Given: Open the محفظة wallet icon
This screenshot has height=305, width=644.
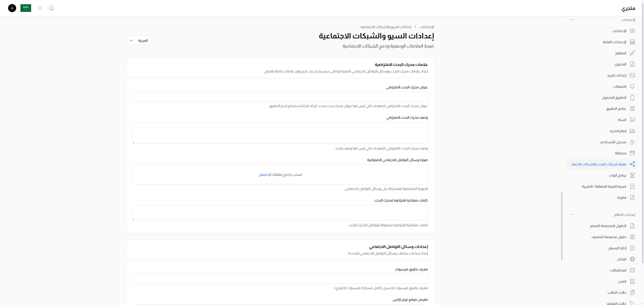Looking at the screenshot, I should point(633,153).
